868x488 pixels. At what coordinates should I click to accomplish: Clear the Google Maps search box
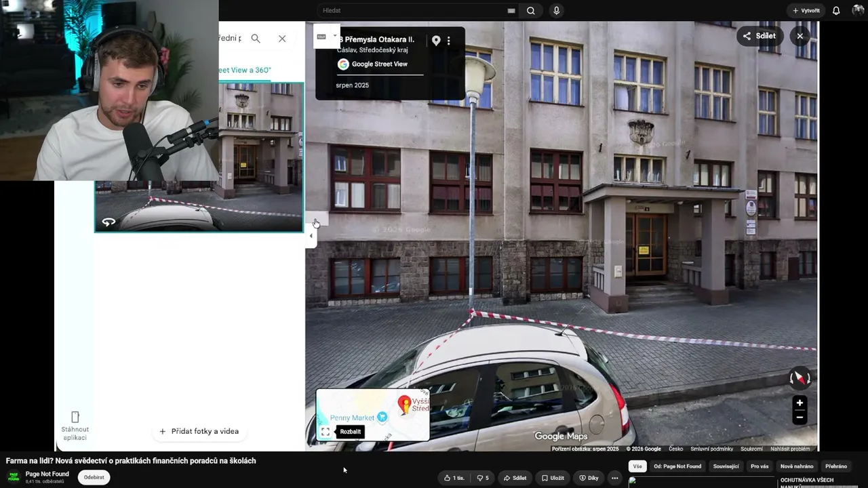click(x=282, y=39)
